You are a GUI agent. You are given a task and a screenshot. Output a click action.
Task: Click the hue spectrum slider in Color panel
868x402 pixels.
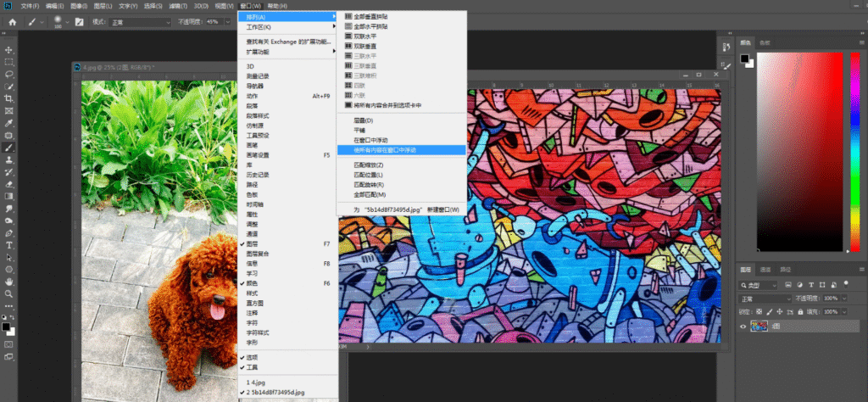(x=855, y=152)
